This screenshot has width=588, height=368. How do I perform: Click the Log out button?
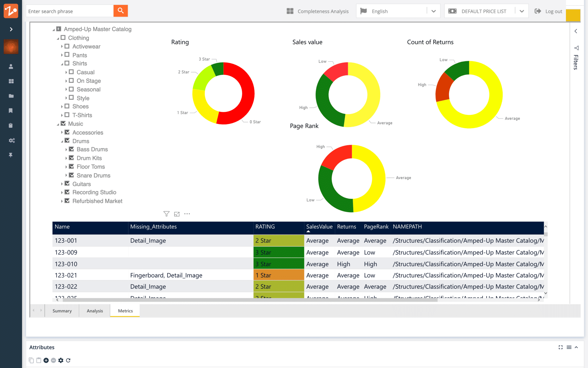[x=548, y=11]
